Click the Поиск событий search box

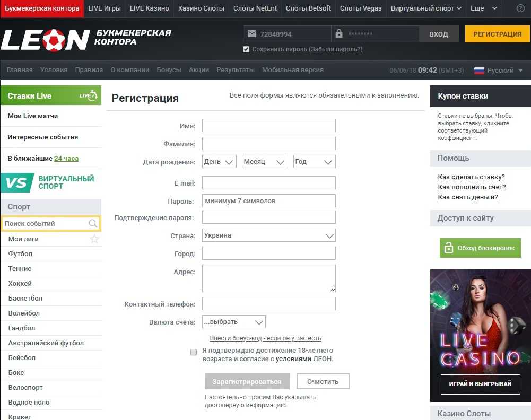click(x=51, y=223)
